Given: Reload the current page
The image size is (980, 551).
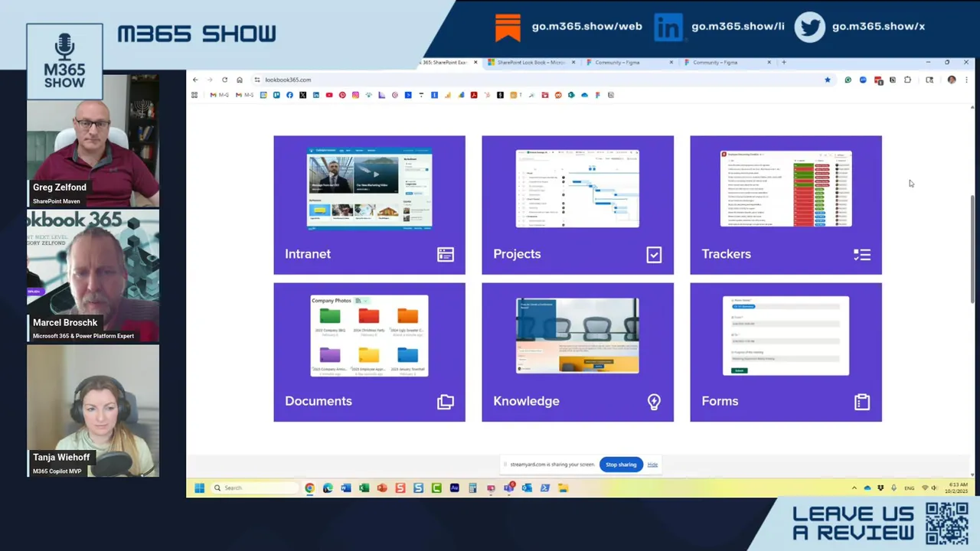Looking at the screenshot, I should pos(224,80).
